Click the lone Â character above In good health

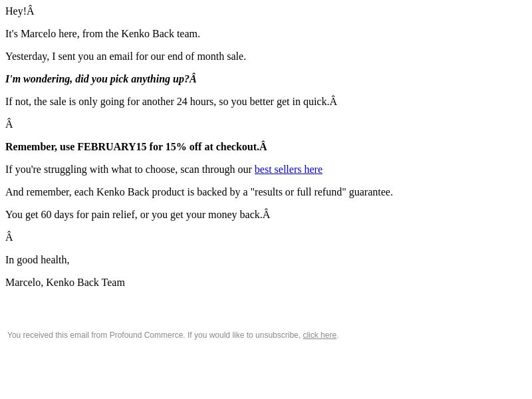(9, 237)
